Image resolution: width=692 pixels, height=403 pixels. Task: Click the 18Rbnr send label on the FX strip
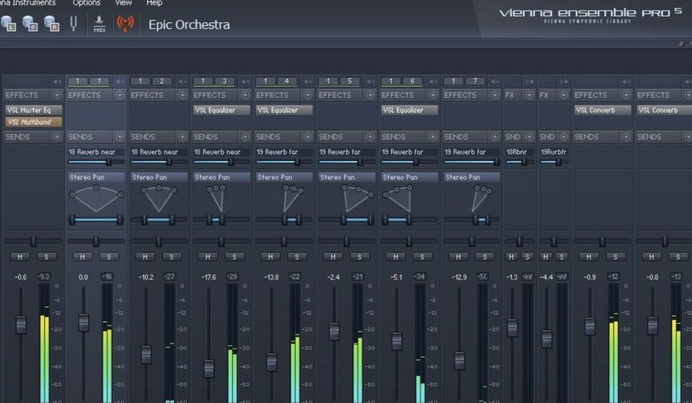[517, 152]
